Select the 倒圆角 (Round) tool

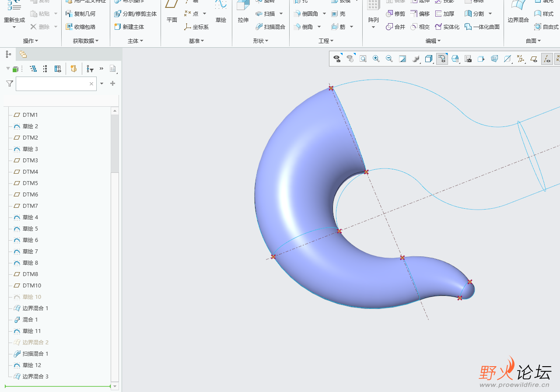pyautogui.click(x=306, y=14)
